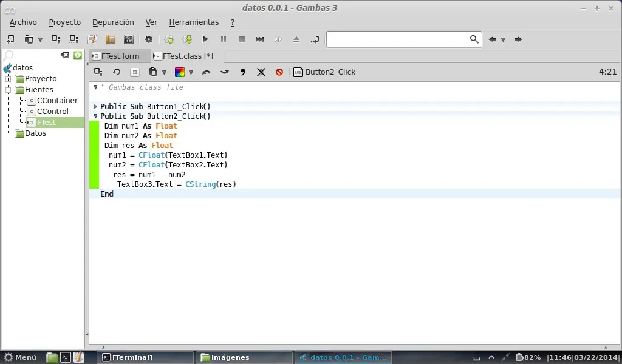Undo with the editor toolbar arrow
The image size is (622, 364).
tap(207, 72)
